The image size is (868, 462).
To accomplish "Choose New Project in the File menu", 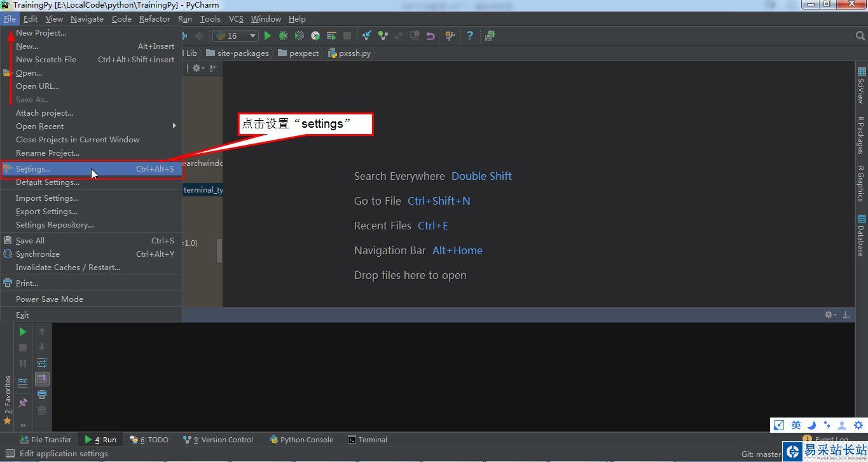I will tap(91, 33).
